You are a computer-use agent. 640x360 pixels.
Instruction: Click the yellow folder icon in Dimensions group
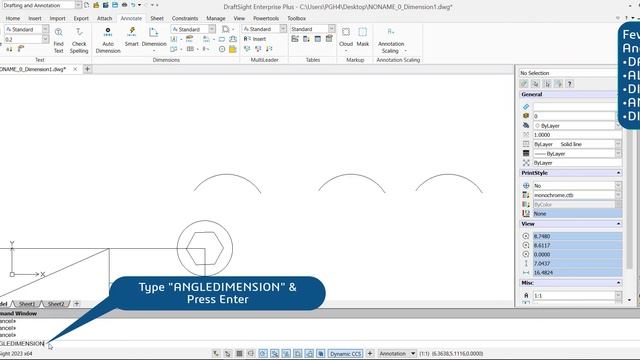(x=233, y=49)
